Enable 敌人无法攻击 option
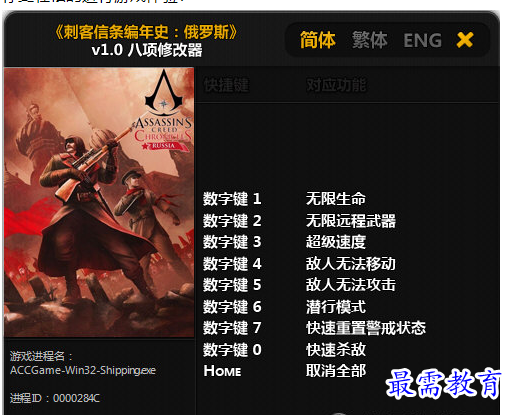Viewport: 510px width, 415px height. 351,285
